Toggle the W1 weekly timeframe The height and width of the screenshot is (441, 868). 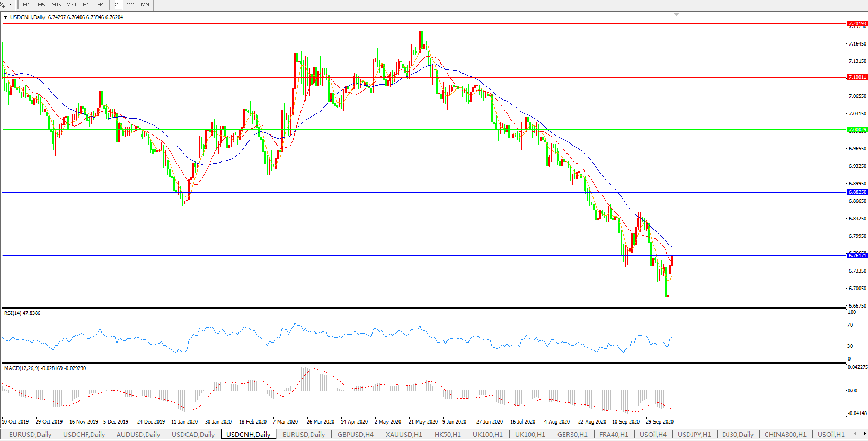pyautogui.click(x=131, y=5)
